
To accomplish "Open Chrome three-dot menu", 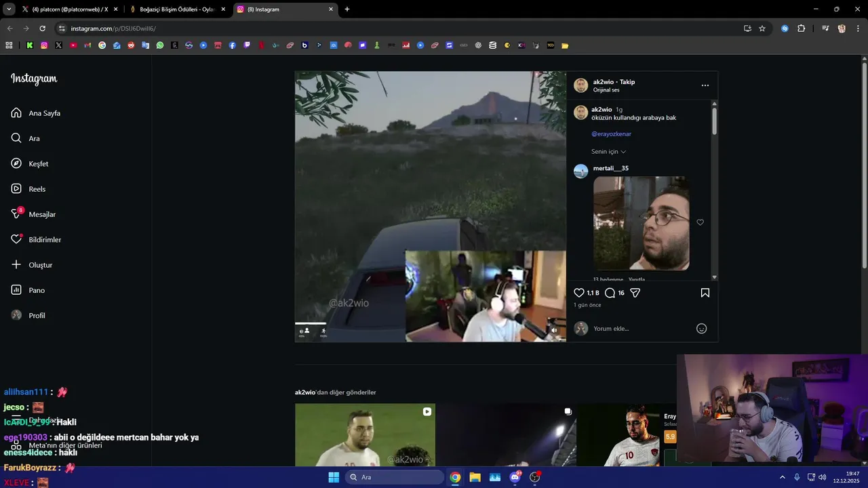I will coord(858,28).
